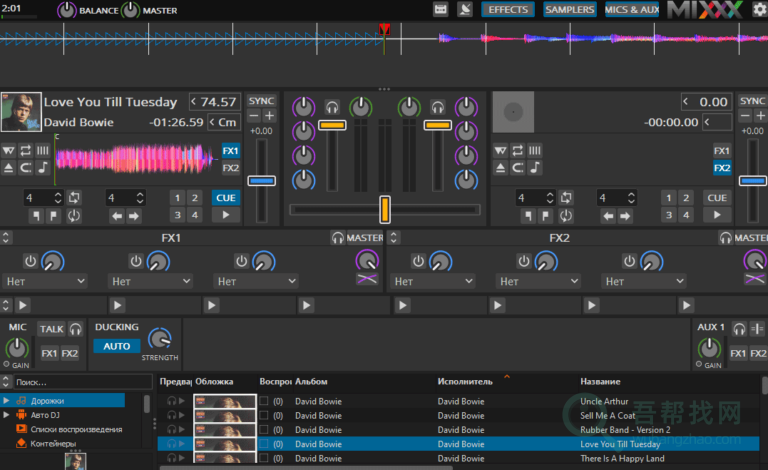The image size is (768, 470).
Task: Mark Uncle Arthur track as played
Action: 264,402
